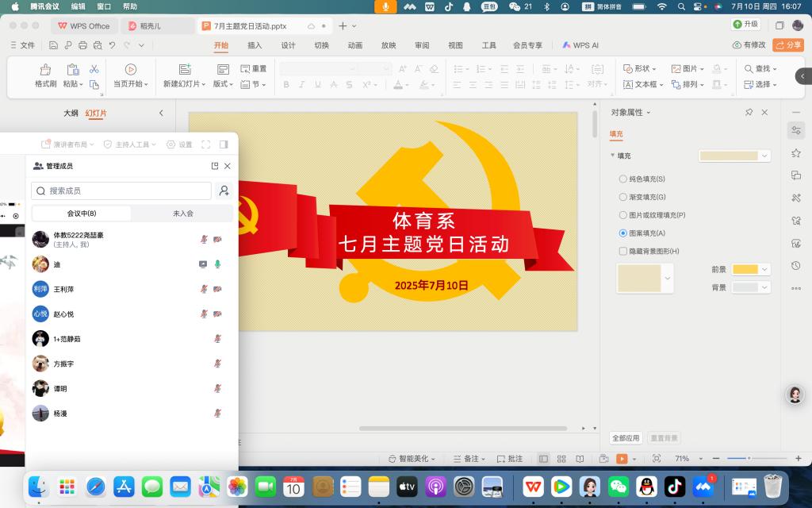Pin the Object Properties (对象属性) panel
Screen dimensions: 812x508
[749, 113]
